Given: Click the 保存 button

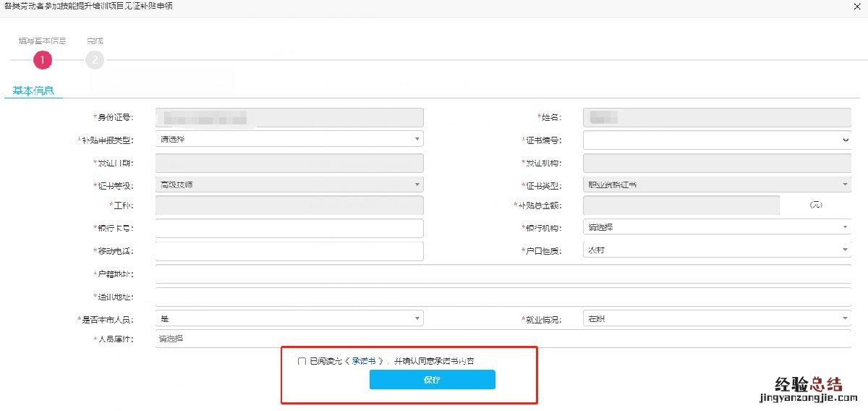Looking at the screenshot, I should (432, 380).
